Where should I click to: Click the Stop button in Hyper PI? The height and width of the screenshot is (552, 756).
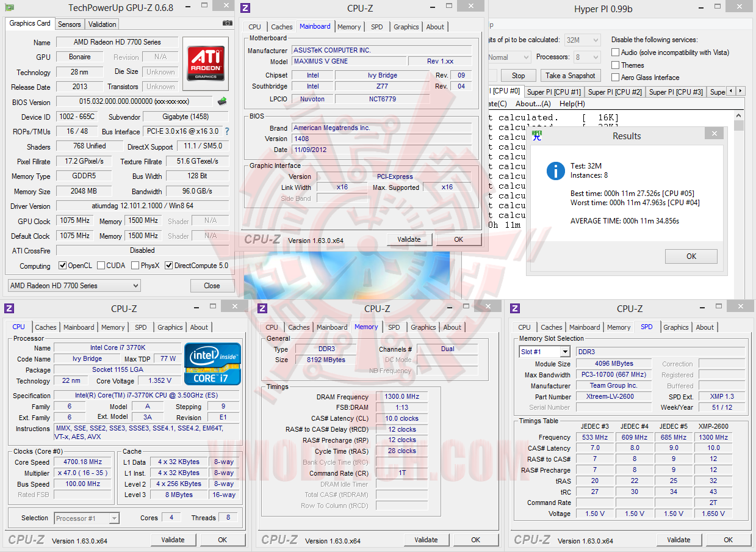tap(518, 75)
